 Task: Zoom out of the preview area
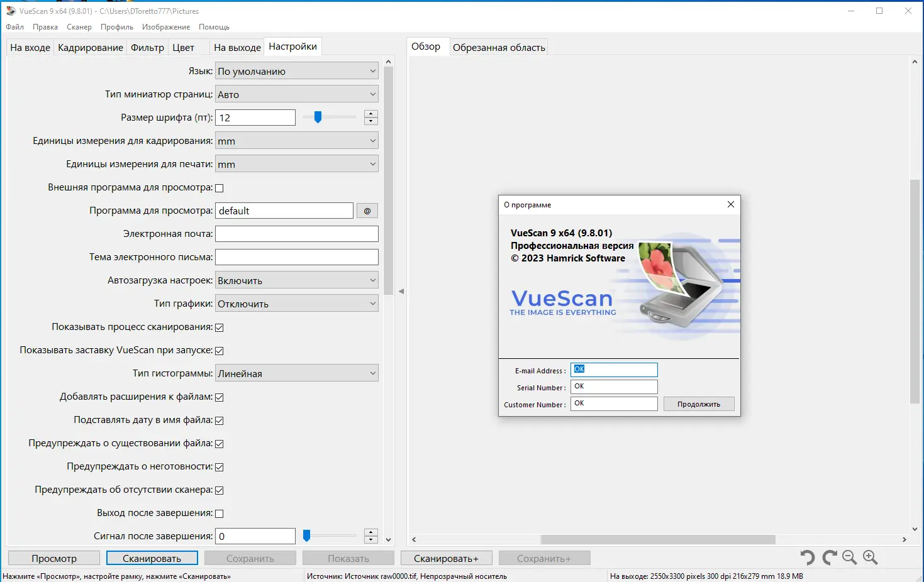pos(849,557)
